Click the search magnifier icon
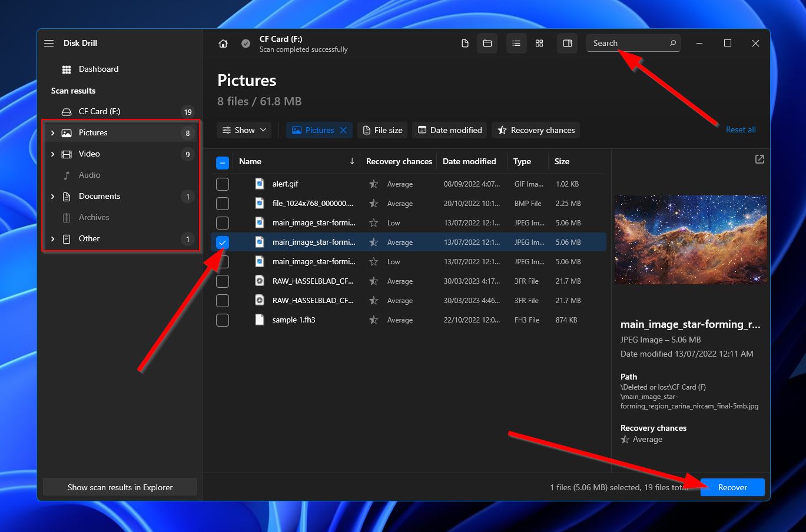Screen dimensions: 806x532 pyautogui.click(x=673, y=43)
